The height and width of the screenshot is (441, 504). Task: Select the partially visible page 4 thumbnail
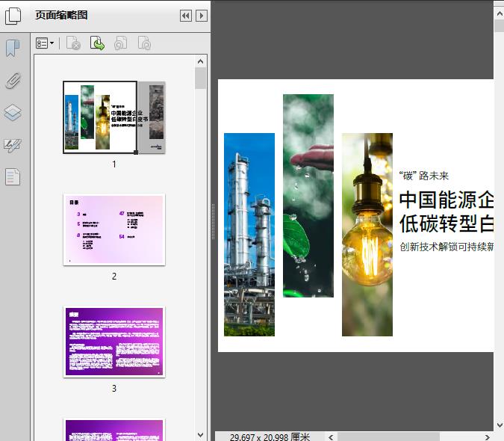pyautogui.click(x=114, y=430)
